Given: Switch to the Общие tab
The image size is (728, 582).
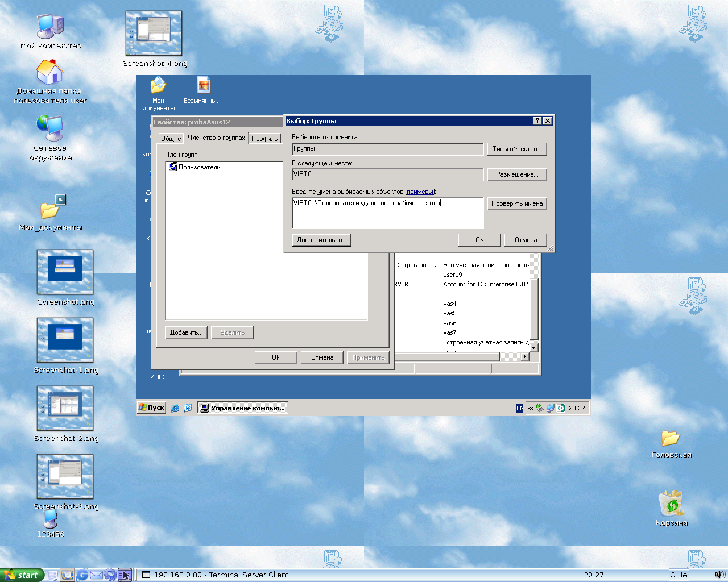Looking at the screenshot, I should tap(171, 139).
